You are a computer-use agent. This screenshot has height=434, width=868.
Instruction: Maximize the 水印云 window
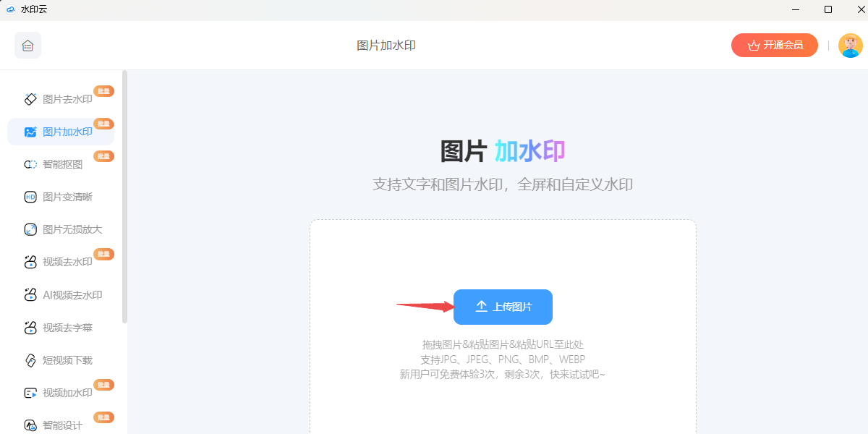pyautogui.click(x=828, y=9)
